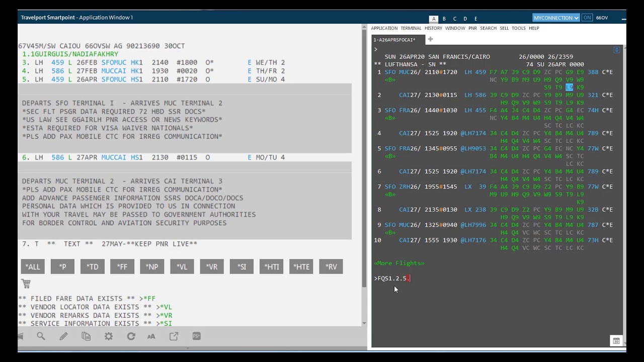This screenshot has width=644, height=362.
Task: Click the *ALL quick command button
Action: pos(33,266)
